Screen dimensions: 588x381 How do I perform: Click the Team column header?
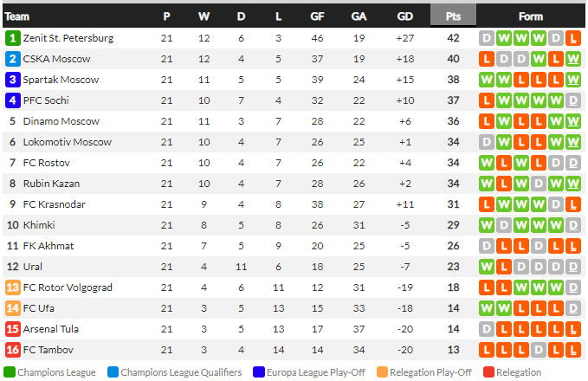click(x=17, y=16)
